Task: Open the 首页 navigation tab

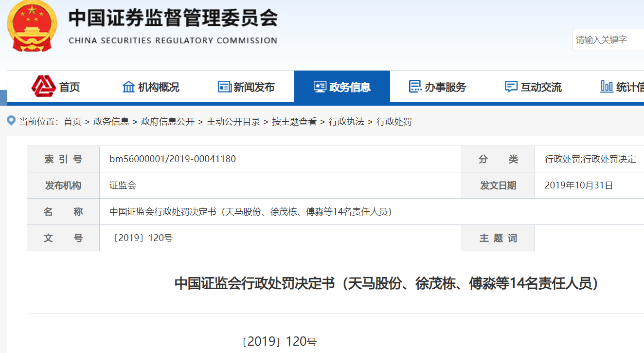Action: point(69,87)
